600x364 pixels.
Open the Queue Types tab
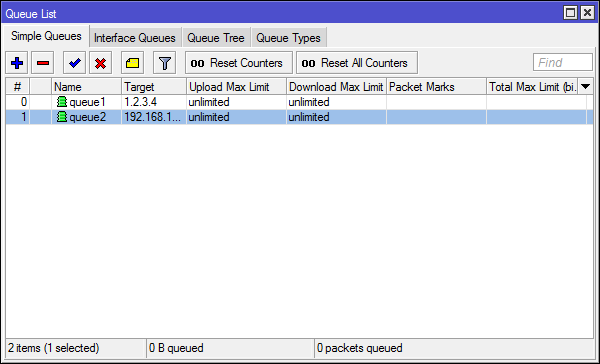pyautogui.click(x=289, y=38)
